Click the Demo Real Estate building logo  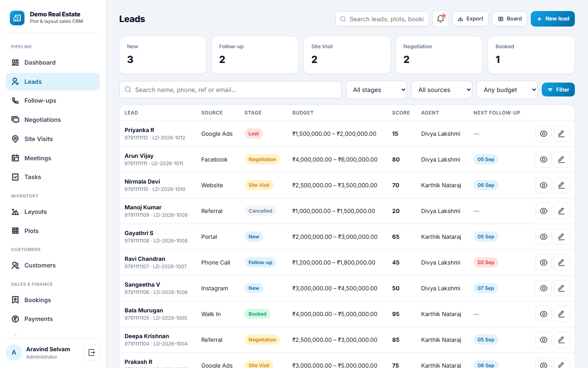coord(17,18)
